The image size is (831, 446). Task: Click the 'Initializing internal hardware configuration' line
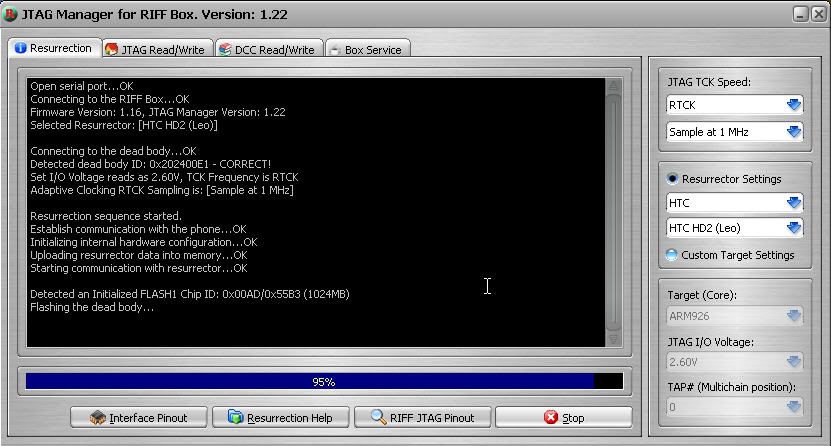pyautogui.click(x=144, y=242)
